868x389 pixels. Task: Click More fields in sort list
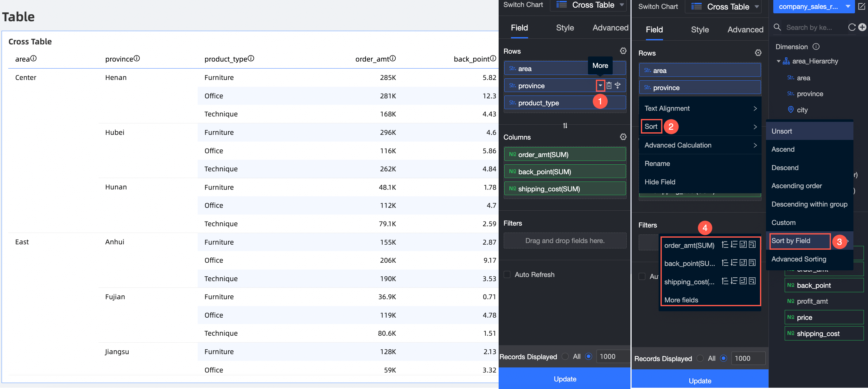tap(681, 300)
